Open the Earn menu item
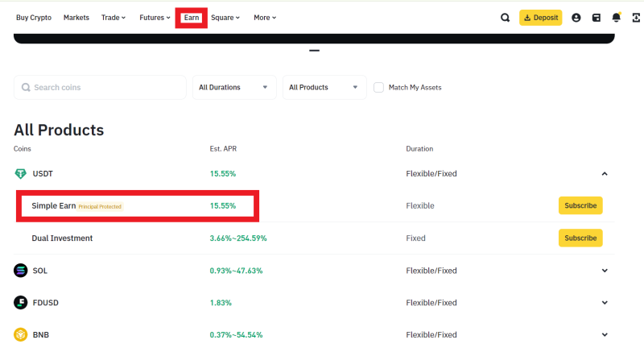 point(192,18)
